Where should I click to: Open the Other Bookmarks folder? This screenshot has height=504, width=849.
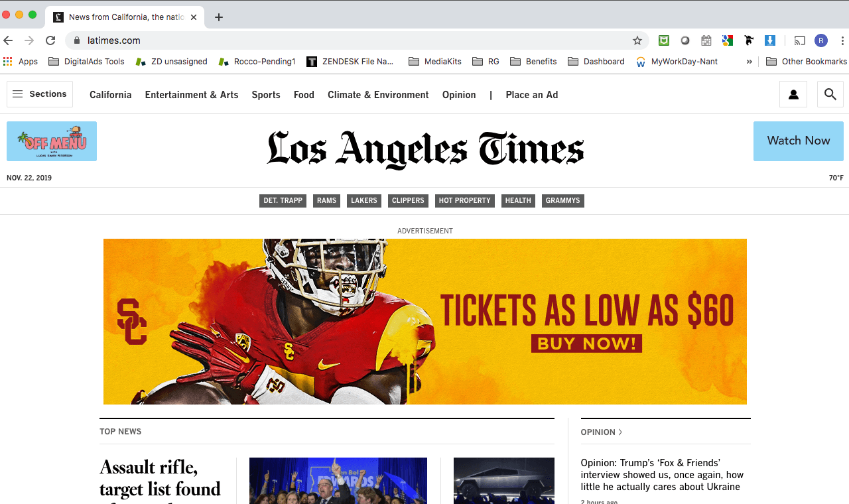tap(807, 62)
